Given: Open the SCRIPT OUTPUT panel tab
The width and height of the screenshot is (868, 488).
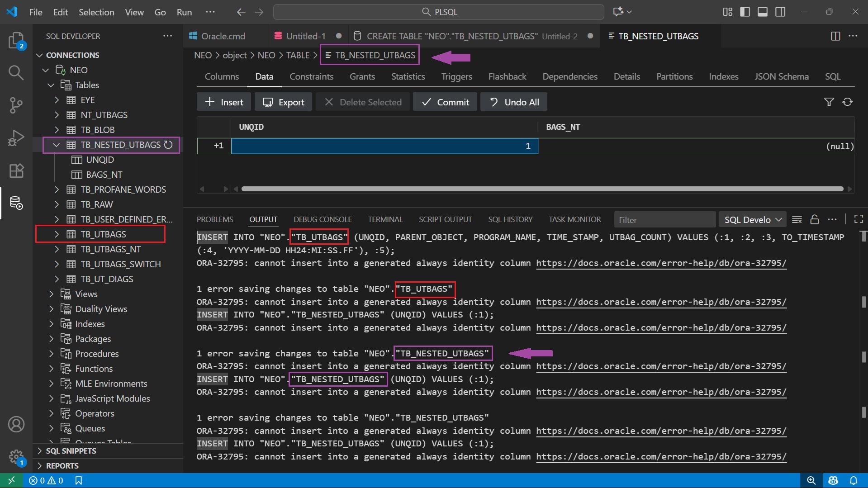Looking at the screenshot, I should coord(445,219).
